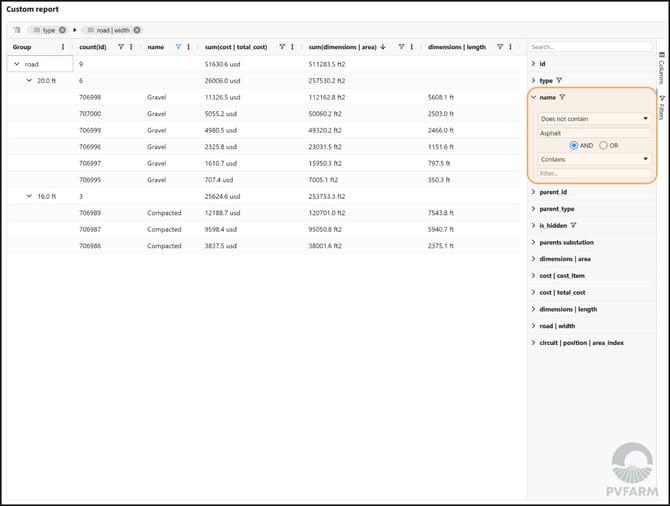
Task: Click the row group icon at top left
Action: click(x=17, y=30)
